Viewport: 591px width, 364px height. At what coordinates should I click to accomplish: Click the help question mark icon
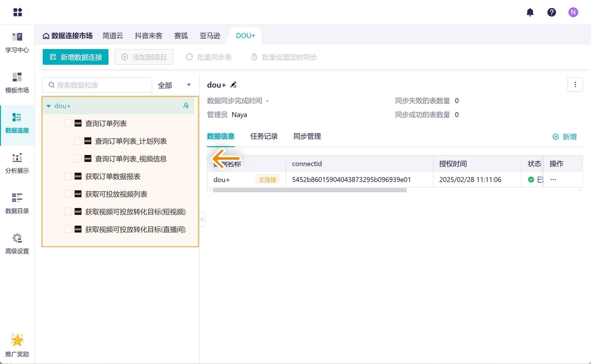pyautogui.click(x=551, y=12)
